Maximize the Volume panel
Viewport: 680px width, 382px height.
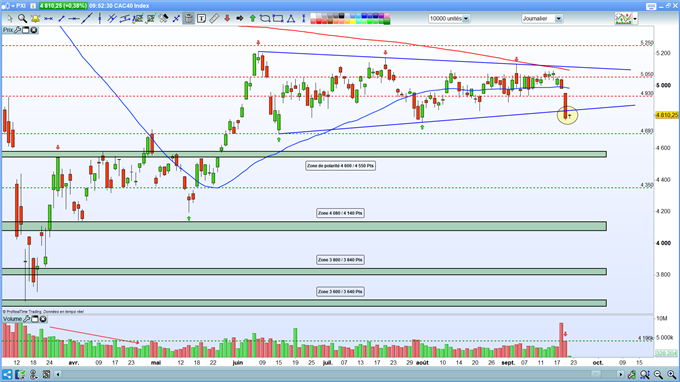(35, 319)
